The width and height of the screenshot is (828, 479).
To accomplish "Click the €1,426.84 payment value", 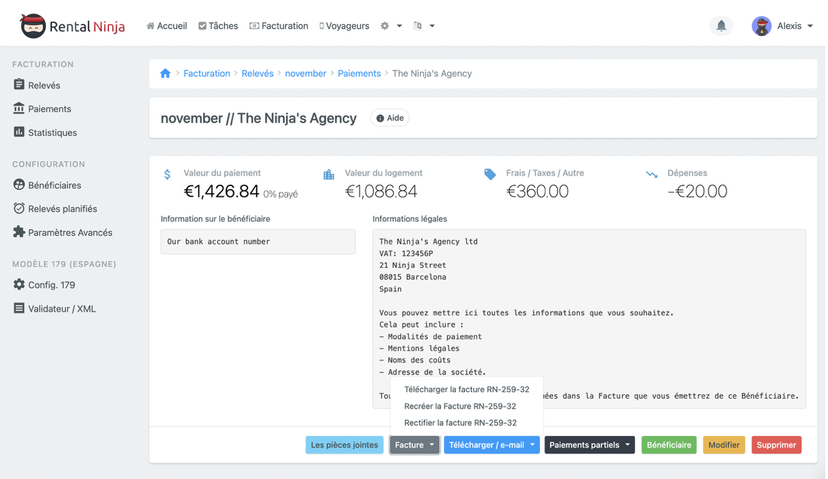I will click(221, 191).
